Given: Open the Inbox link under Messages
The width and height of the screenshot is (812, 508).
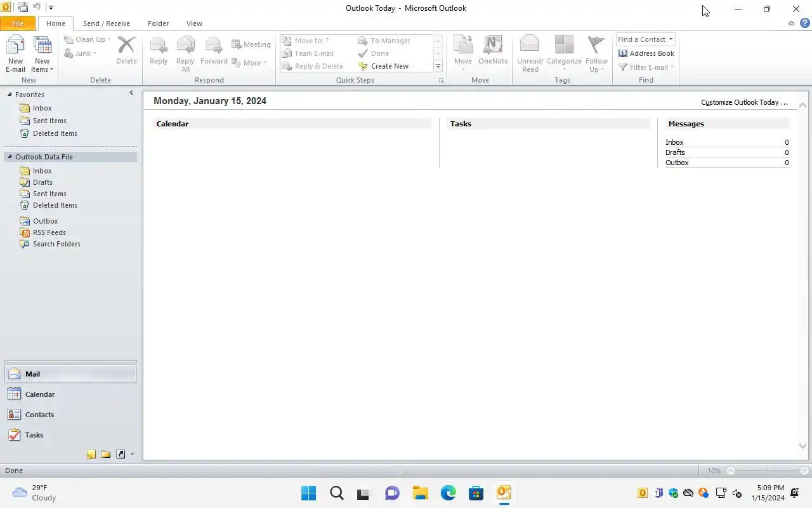Looking at the screenshot, I should coord(674,142).
